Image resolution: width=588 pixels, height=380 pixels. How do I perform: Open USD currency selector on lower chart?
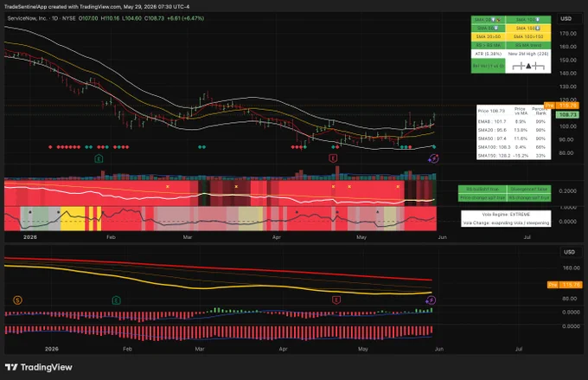pos(569,252)
